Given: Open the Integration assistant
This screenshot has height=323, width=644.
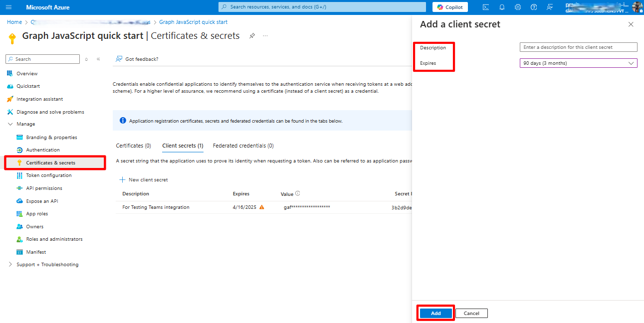Looking at the screenshot, I should click(44, 99).
